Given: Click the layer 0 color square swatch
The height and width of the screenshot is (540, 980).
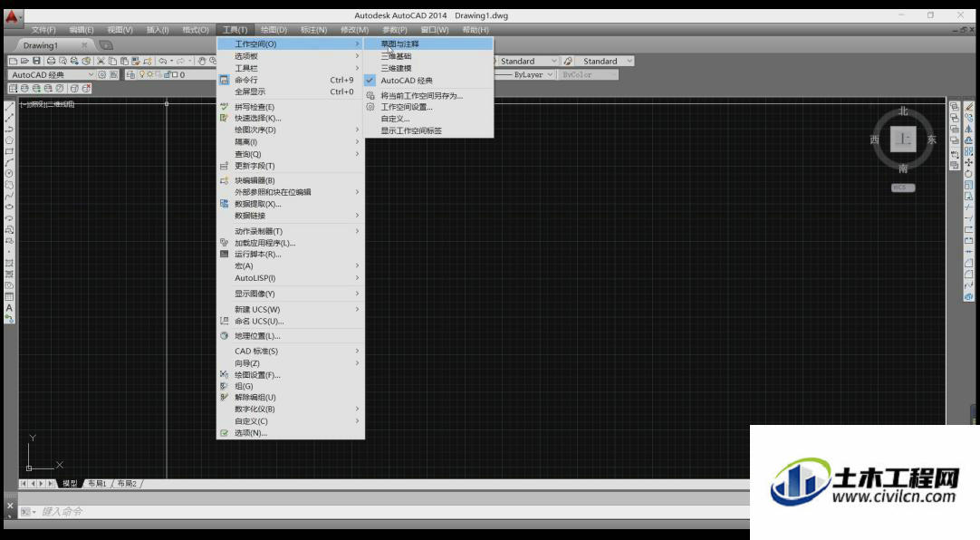Looking at the screenshot, I should [x=175, y=74].
